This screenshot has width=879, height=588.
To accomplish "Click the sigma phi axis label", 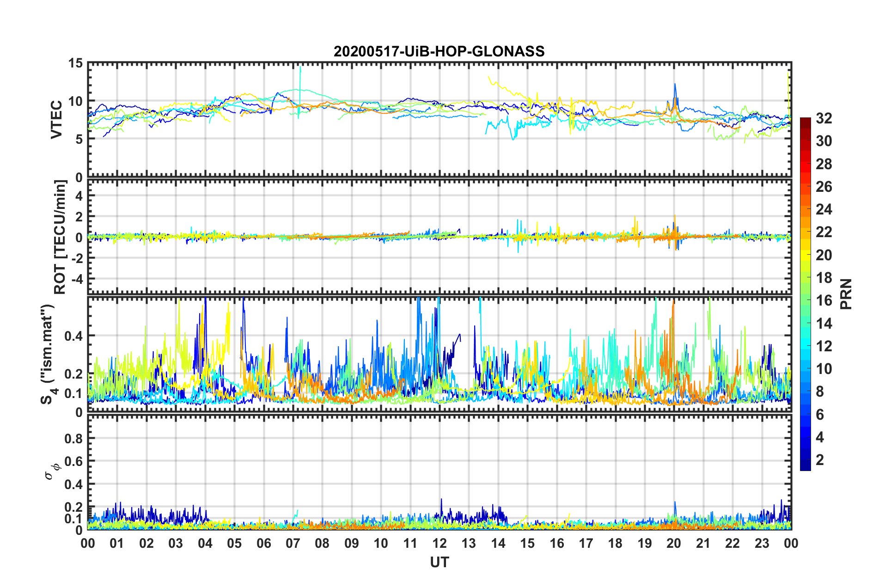I will (52, 471).
